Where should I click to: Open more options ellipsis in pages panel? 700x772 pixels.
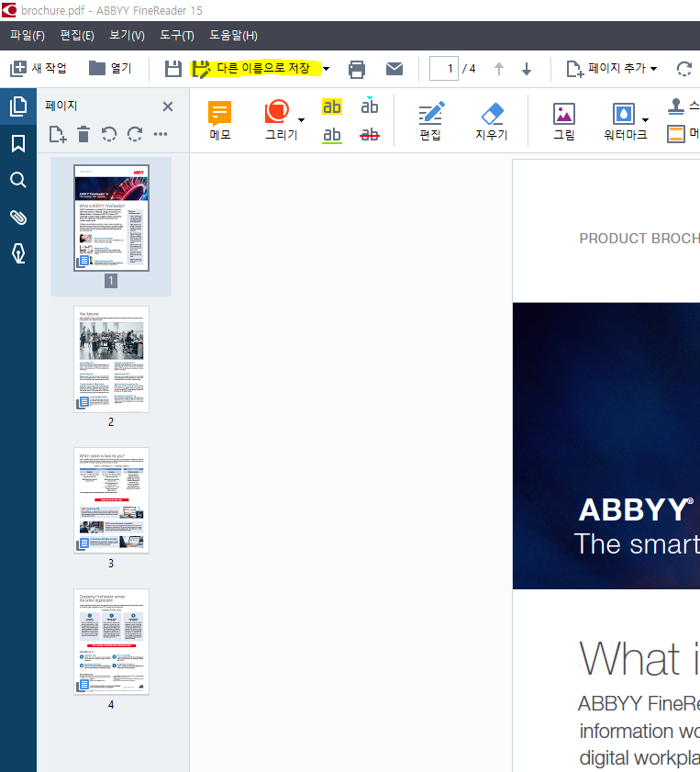pos(161,134)
